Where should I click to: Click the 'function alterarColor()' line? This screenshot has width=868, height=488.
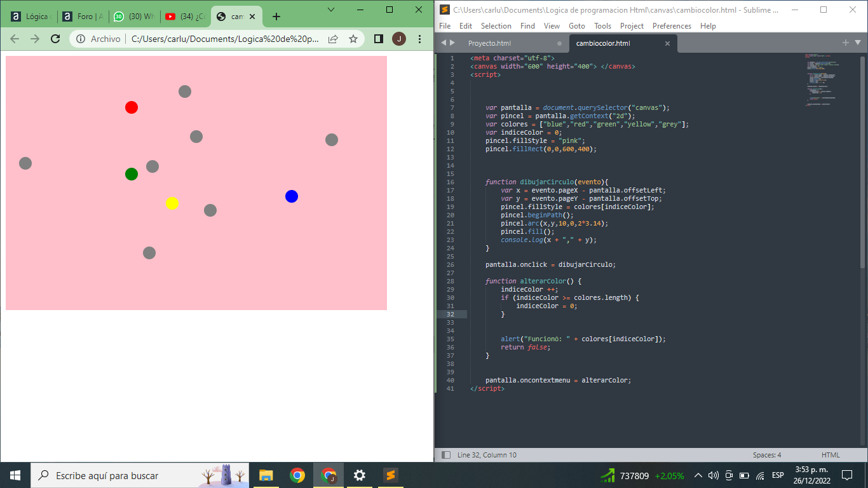click(534, 281)
